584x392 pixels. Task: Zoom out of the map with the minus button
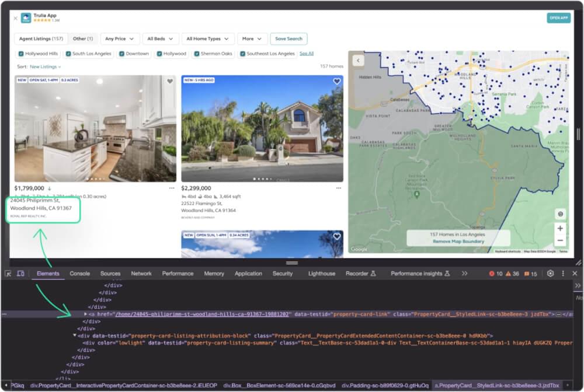(560, 240)
